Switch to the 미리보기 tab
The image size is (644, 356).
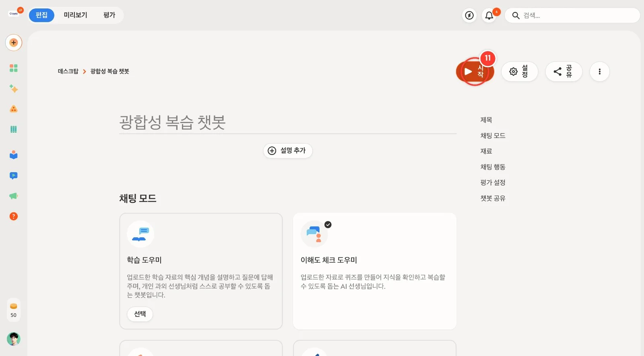76,15
